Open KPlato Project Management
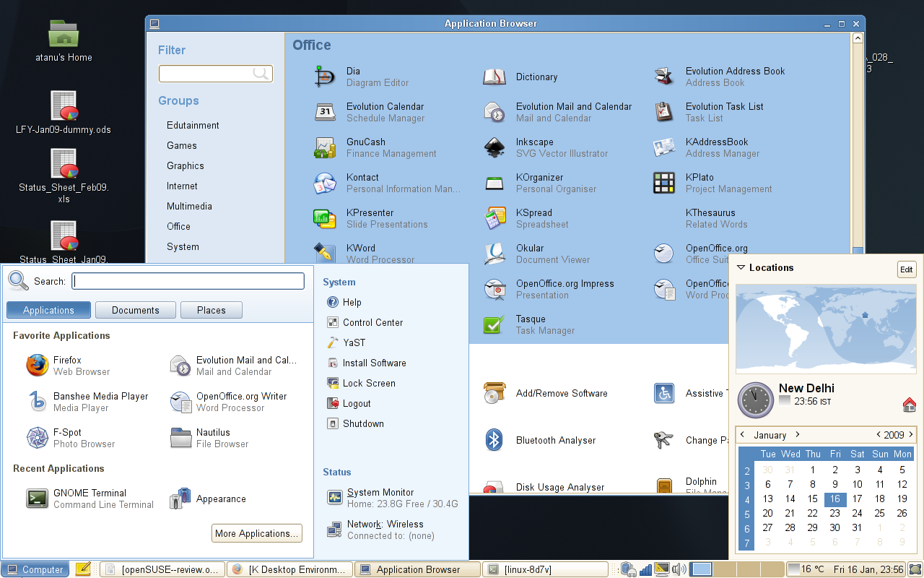Viewport: 924px width, 578px height. tap(664, 183)
